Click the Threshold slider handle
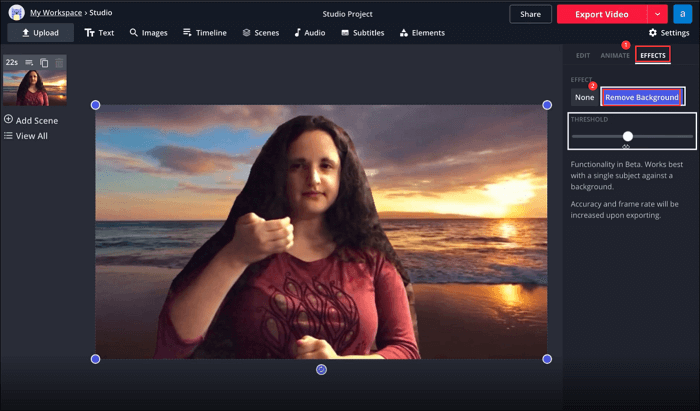 (x=628, y=136)
